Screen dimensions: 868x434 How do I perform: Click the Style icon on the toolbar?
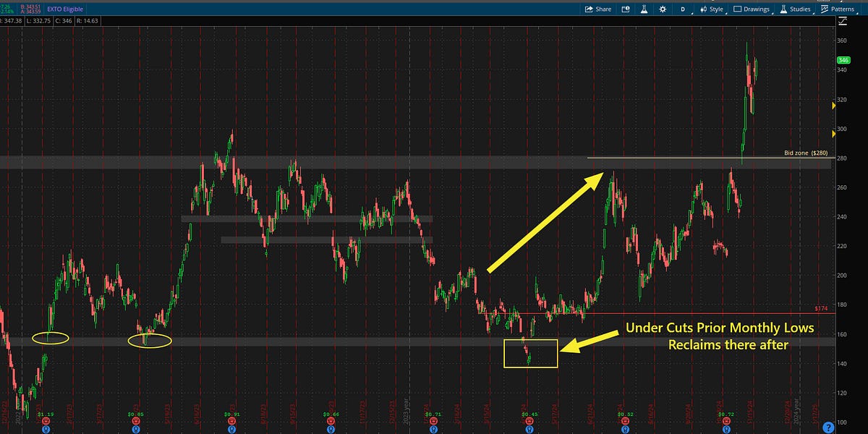tap(704, 9)
